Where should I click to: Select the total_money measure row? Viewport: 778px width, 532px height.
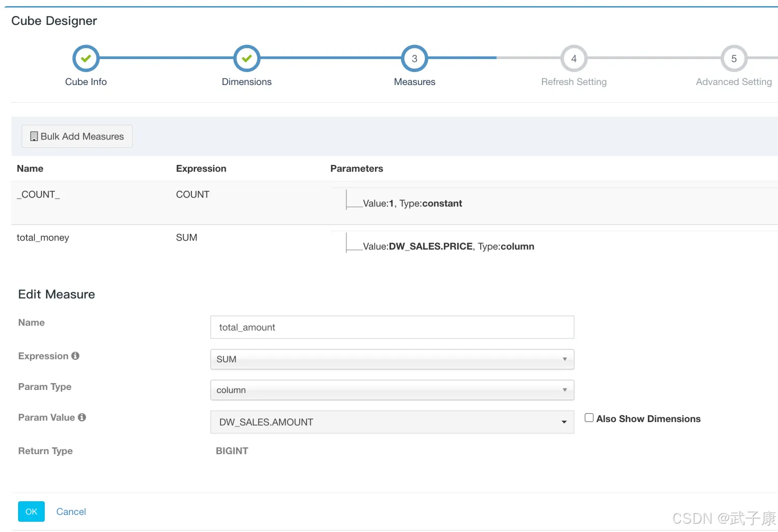[43, 238]
